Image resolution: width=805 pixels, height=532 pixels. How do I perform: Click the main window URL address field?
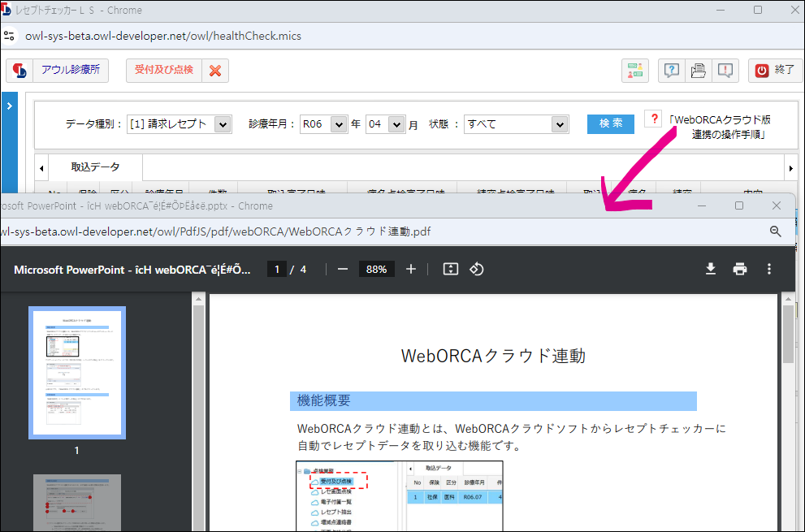click(x=163, y=36)
